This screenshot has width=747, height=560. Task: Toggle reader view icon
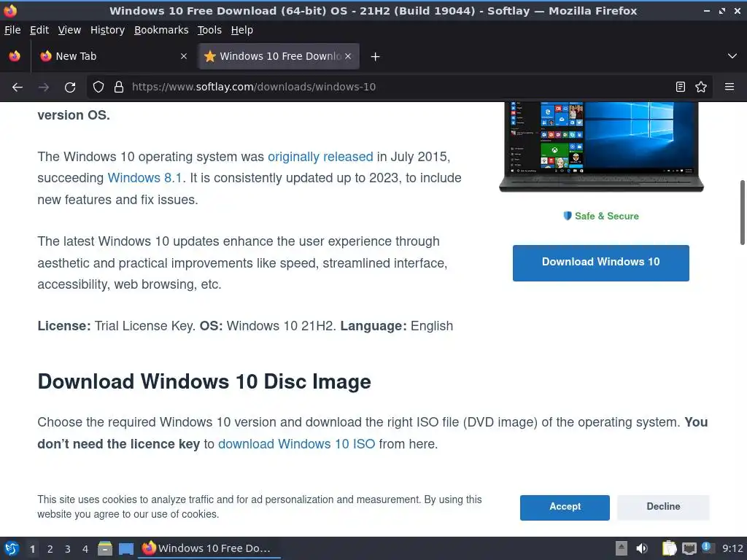pos(681,87)
